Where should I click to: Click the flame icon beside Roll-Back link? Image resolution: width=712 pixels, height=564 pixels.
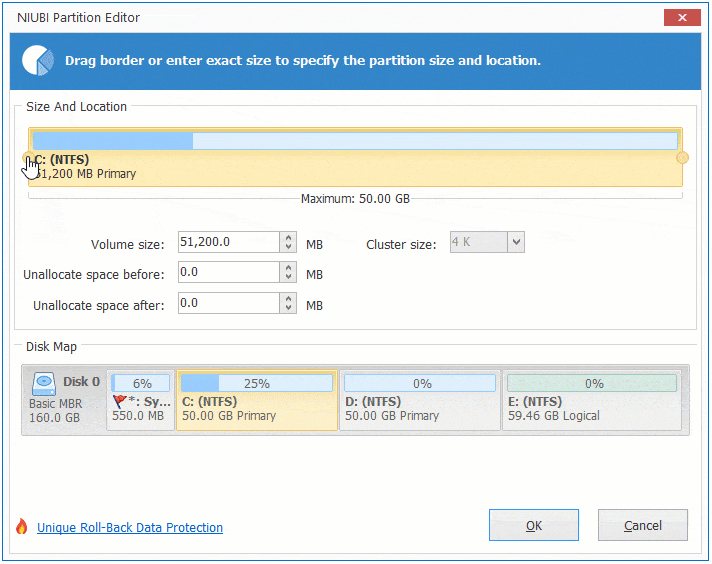click(x=22, y=527)
